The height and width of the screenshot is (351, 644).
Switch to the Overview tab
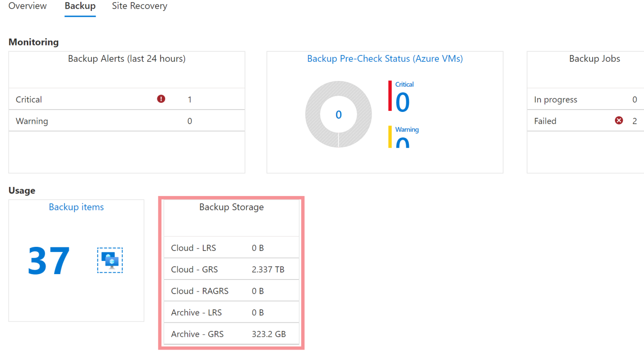27,6
